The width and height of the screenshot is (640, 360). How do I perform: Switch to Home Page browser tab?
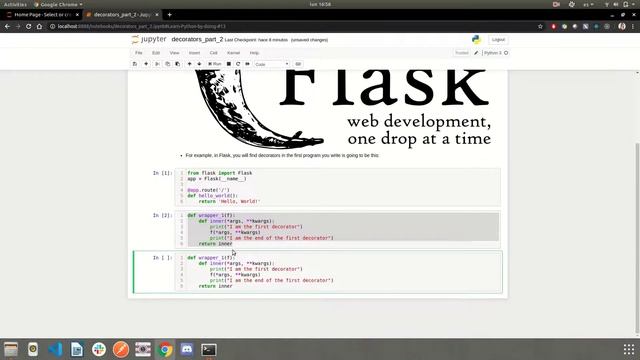(42, 15)
